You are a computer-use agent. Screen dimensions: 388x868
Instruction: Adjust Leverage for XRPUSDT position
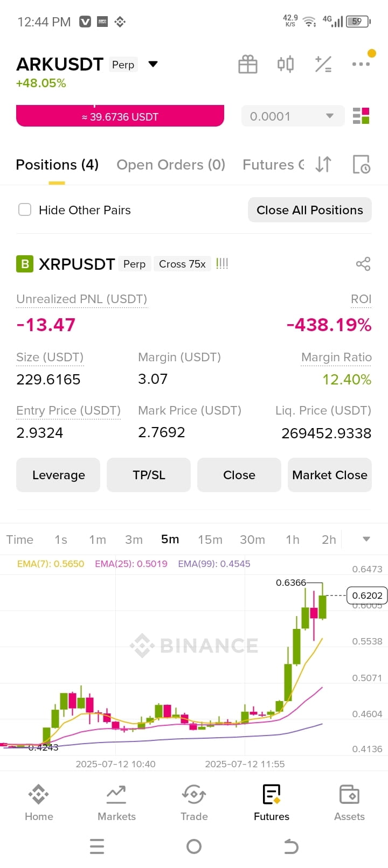tap(58, 475)
